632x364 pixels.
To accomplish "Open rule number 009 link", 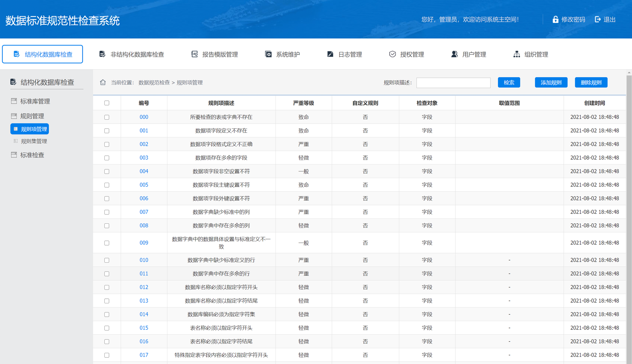I will [x=144, y=243].
